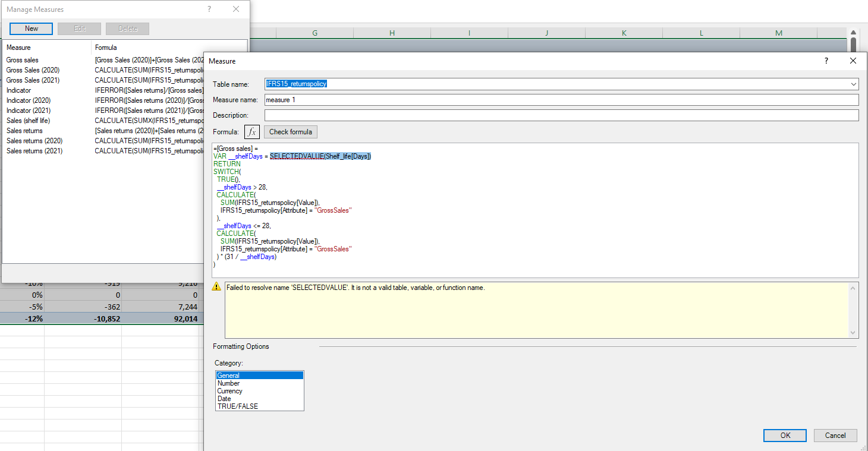Select the Gross Sales (2020) measure
868x451 pixels.
[x=103, y=70]
